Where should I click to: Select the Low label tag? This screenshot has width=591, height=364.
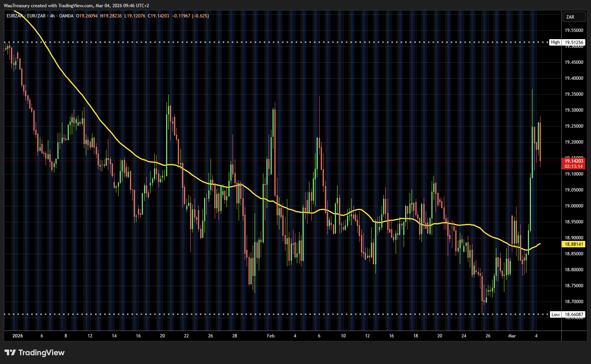point(556,314)
